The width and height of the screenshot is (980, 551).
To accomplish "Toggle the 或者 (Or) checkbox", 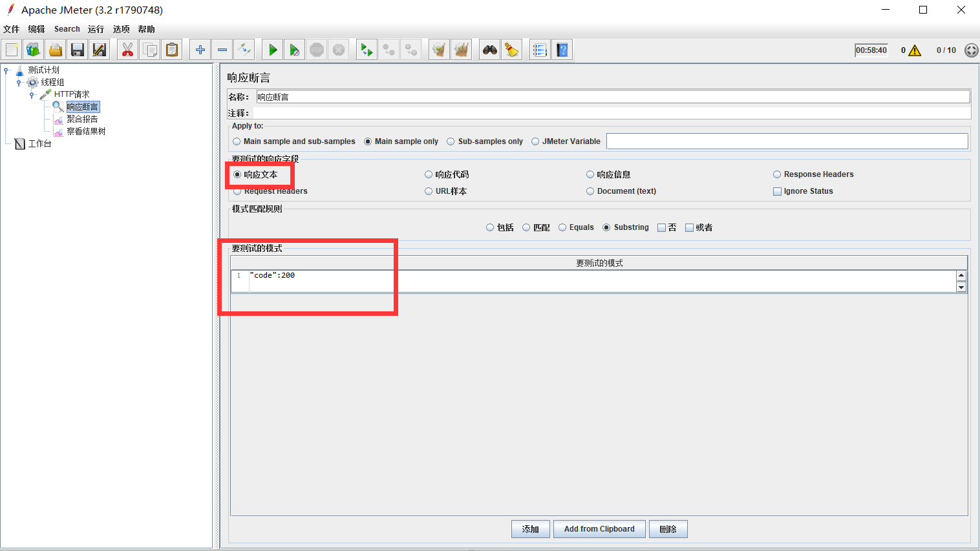I will [689, 227].
